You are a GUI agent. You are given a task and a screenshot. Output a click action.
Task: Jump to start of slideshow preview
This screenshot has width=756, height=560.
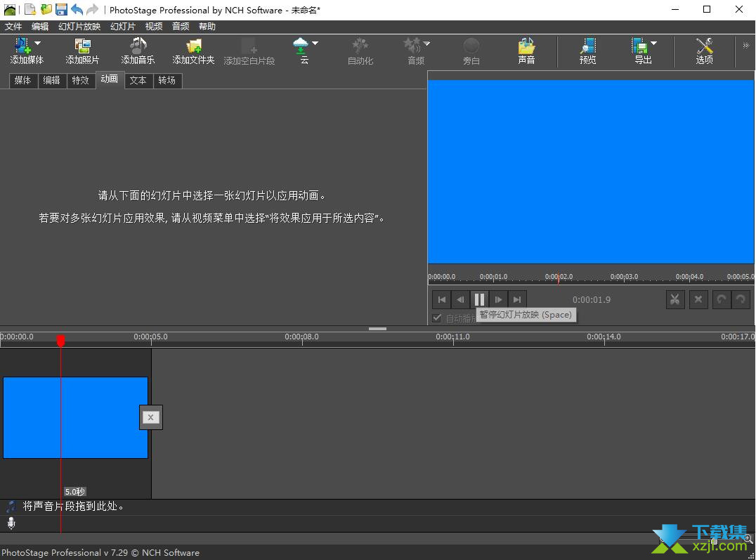click(x=442, y=299)
